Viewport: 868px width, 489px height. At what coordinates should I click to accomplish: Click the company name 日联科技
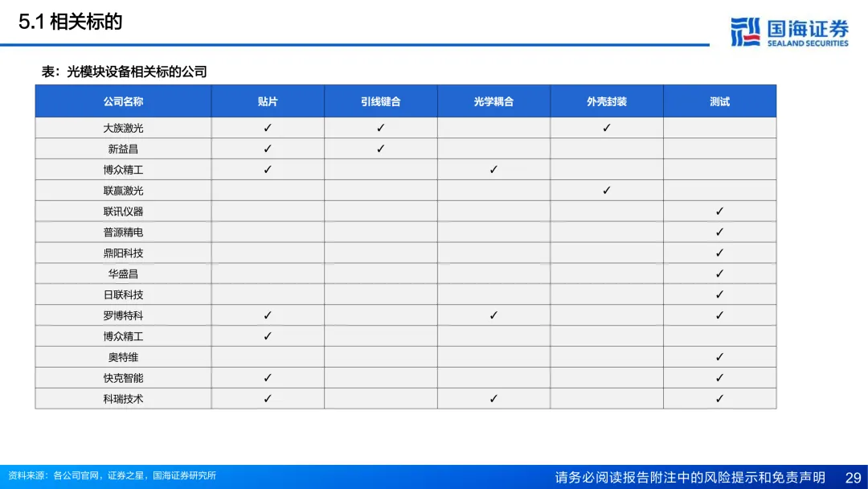[x=123, y=294]
